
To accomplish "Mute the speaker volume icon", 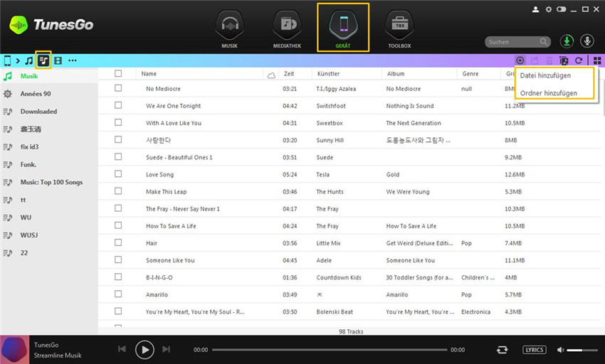I will coord(560,350).
